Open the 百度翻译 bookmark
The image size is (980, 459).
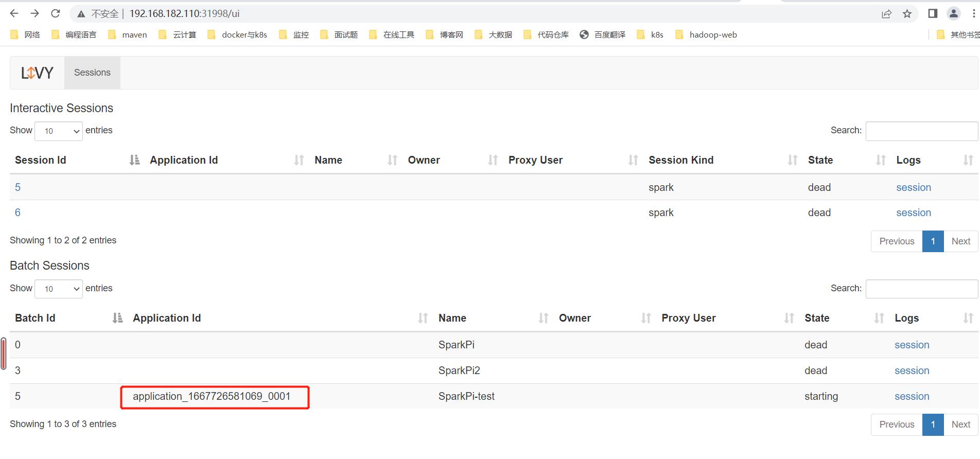tap(602, 34)
